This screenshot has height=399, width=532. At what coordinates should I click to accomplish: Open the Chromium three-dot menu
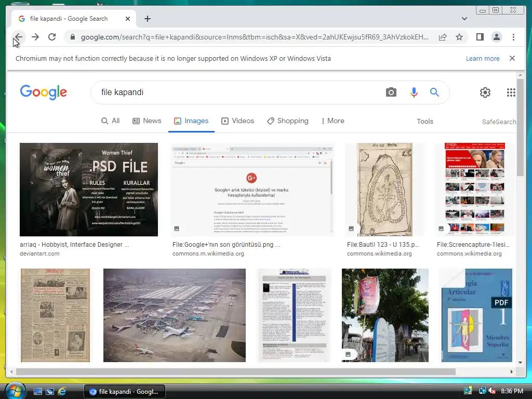point(513,37)
